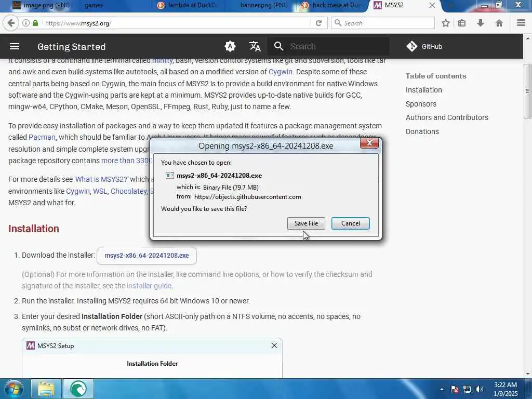Image resolution: width=532 pixels, height=399 pixels.
Task: Open the installer guide link
Action: point(149,286)
